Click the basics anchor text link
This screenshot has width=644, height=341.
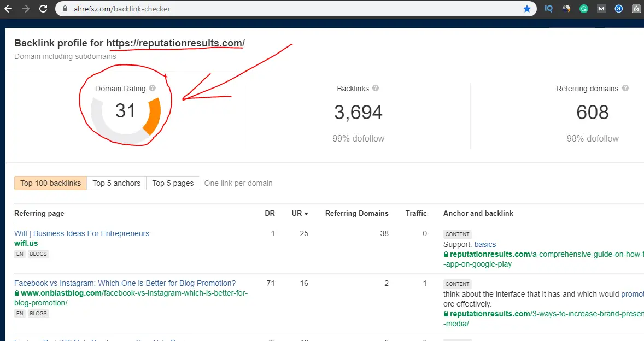click(x=485, y=244)
